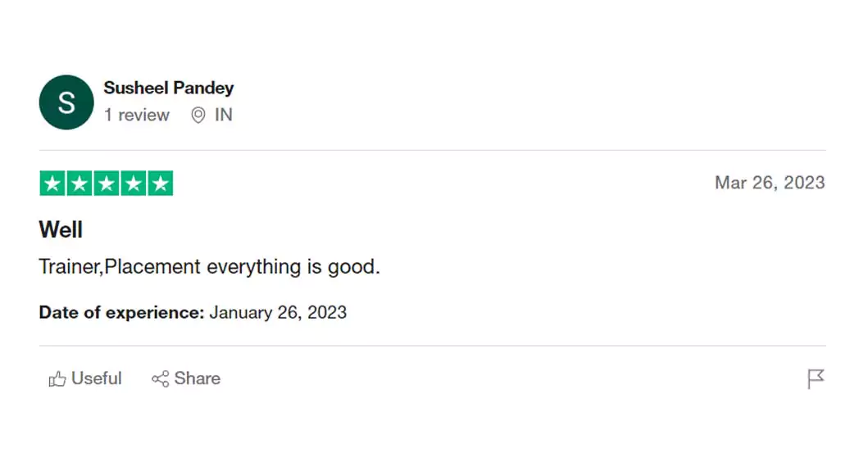The image size is (868, 458).
Task: Mark the review as Useful
Action: [96, 379]
